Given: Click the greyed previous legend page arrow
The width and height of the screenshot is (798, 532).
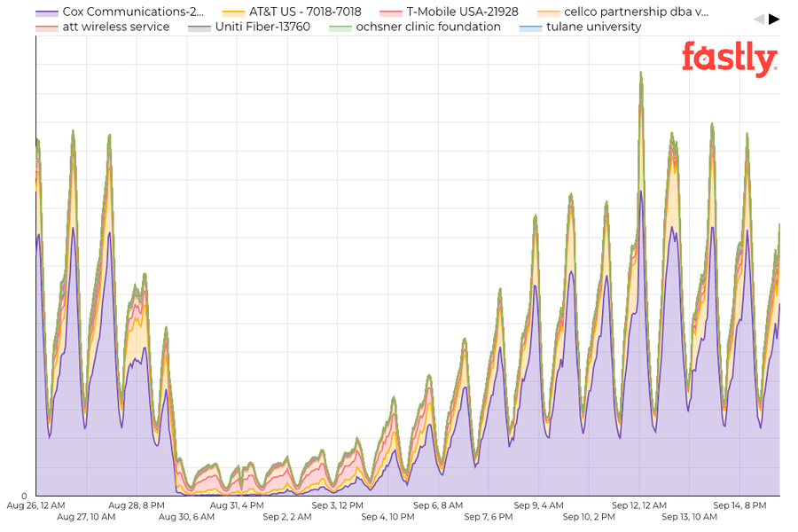Looking at the screenshot, I should coord(759,20).
